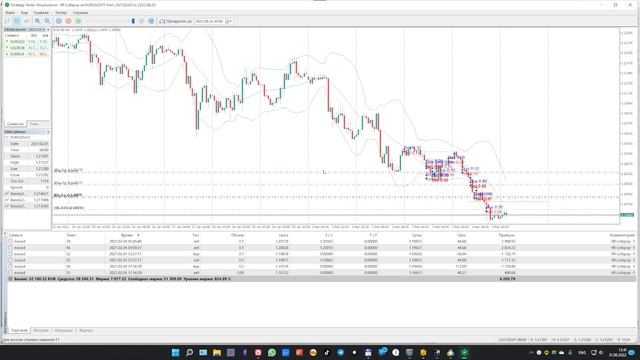
Task: Select the Open row in the data window
Action: 27,156
